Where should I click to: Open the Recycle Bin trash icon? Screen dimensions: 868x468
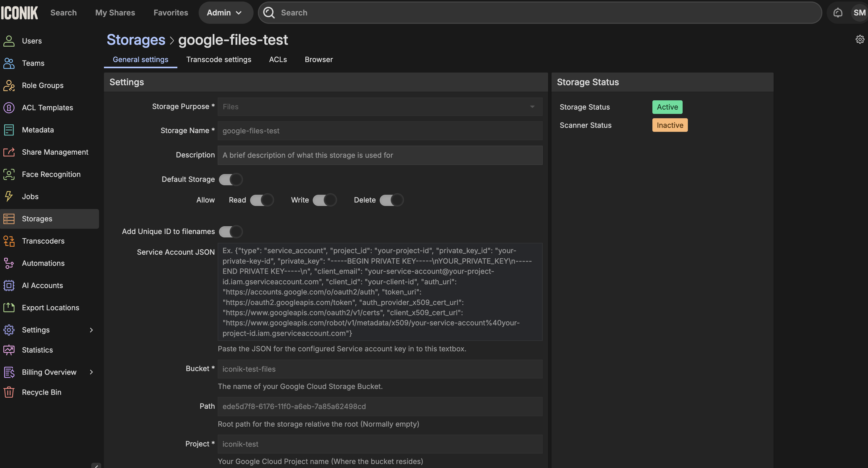pyautogui.click(x=9, y=392)
